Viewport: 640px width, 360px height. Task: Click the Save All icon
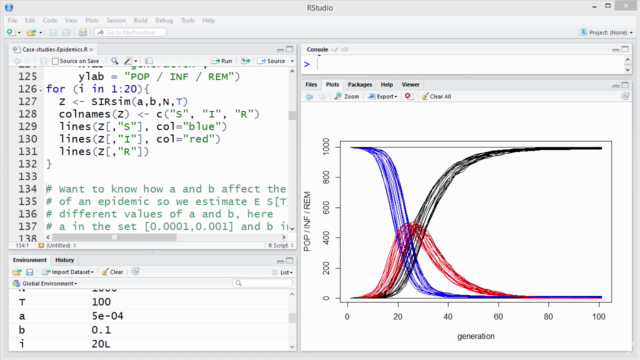(66, 32)
